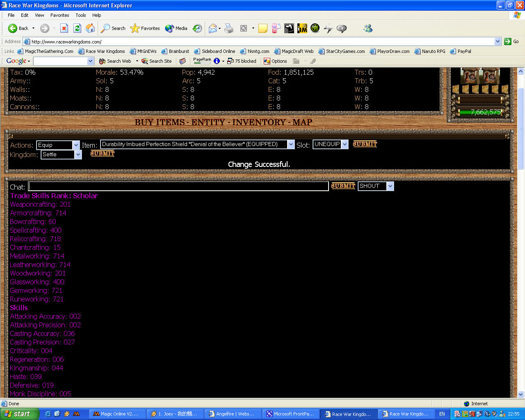Open the PayPal links bar bookmark
Viewport: 525px width, 420px height.
click(461, 51)
